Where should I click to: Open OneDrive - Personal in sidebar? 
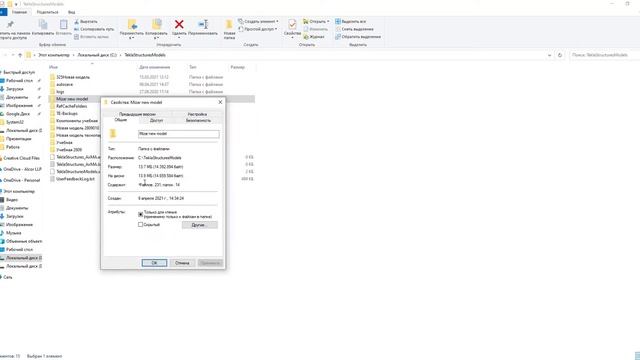[x=21, y=180]
